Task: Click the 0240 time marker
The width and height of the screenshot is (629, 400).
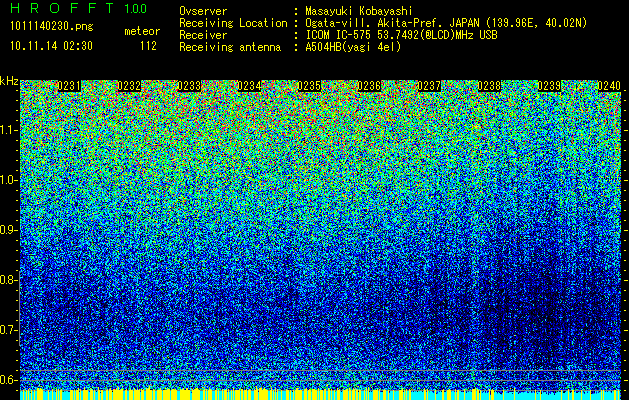Action: tap(609, 86)
